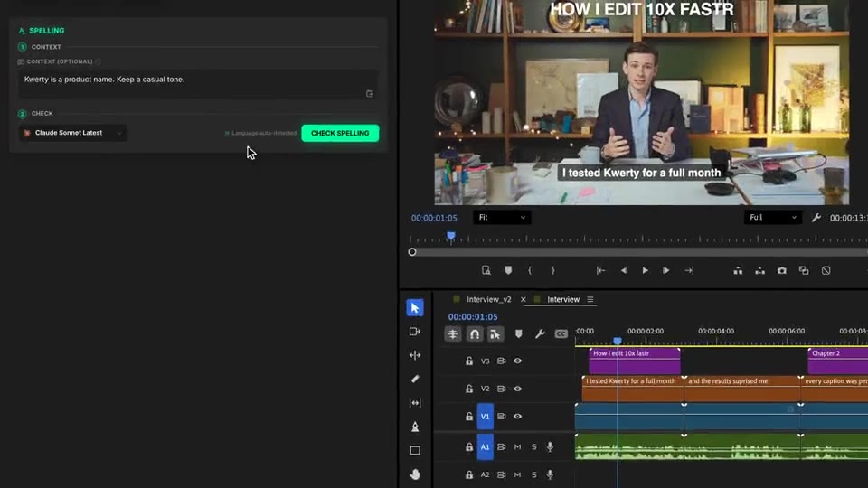Toggle the CC caption track button
This screenshot has width=868, height=488.
(561, 334)
